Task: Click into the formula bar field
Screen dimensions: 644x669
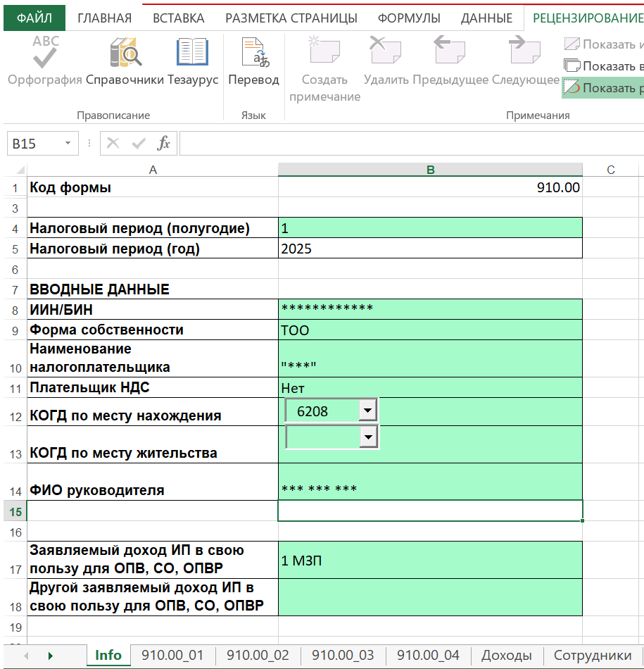Action: point(412,144)
